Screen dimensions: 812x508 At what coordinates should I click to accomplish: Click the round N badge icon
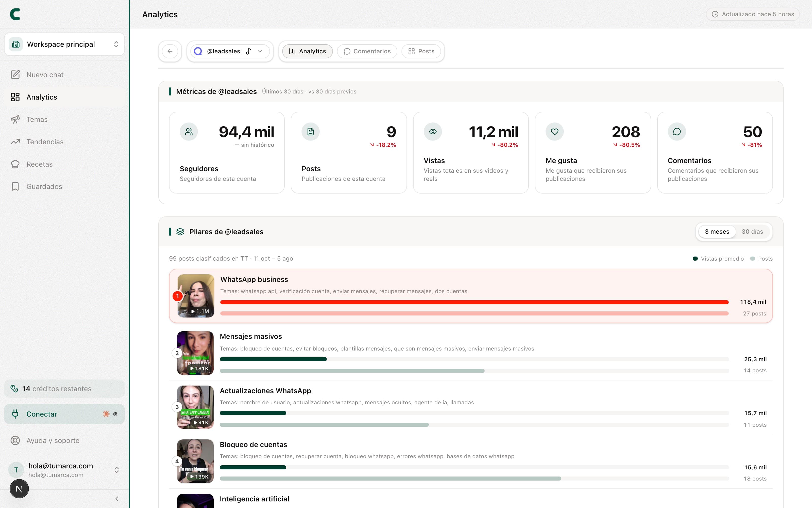point(19,489)
